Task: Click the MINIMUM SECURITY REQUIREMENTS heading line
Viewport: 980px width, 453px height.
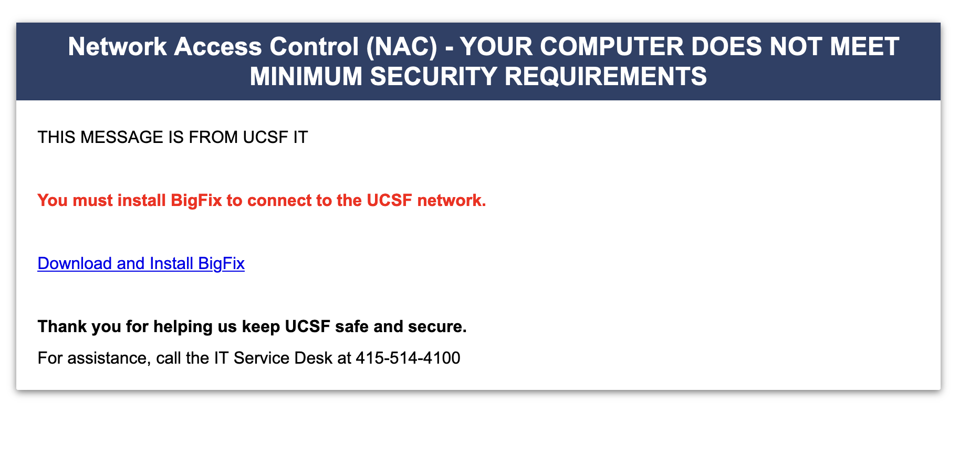Action: 478,77
